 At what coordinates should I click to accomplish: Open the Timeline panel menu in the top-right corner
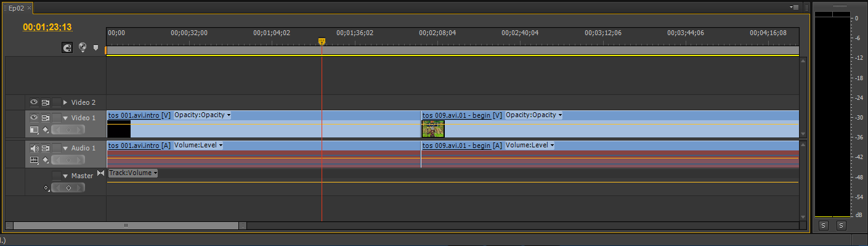tap(795, 7)
